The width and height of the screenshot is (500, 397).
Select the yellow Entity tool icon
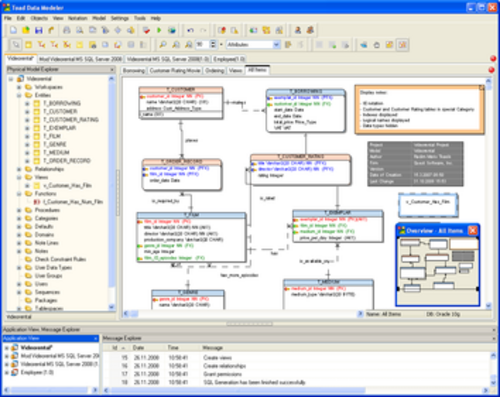[x=29, y=44]
